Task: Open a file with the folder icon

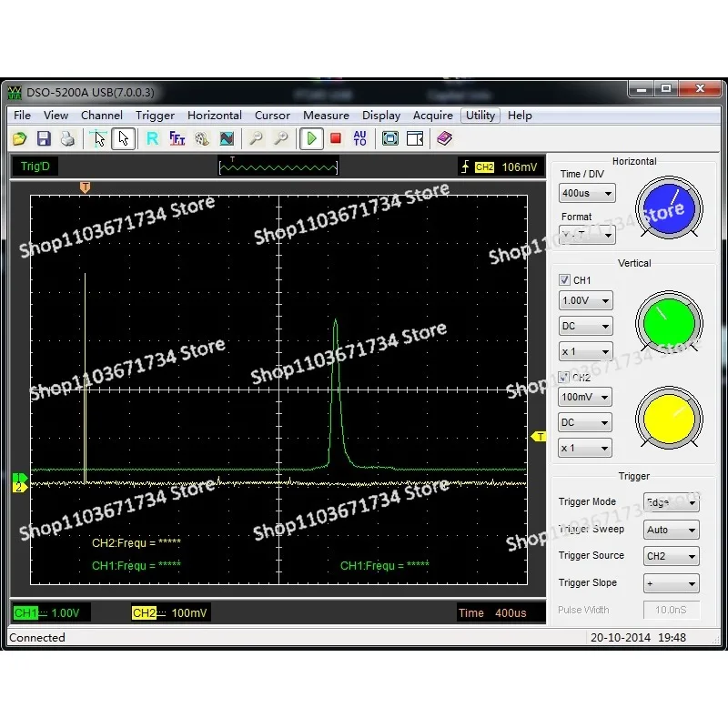Action: click(x=19, y=138)
